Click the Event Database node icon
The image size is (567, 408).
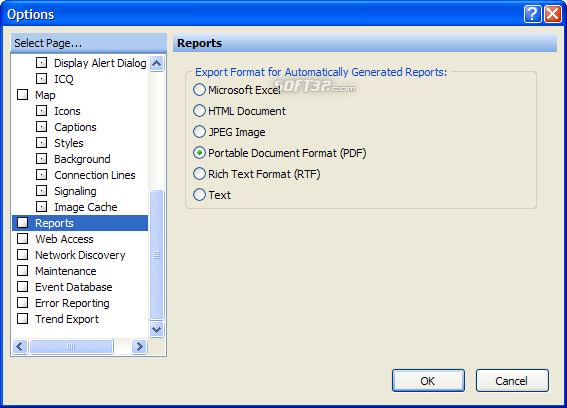coord(22,286)
